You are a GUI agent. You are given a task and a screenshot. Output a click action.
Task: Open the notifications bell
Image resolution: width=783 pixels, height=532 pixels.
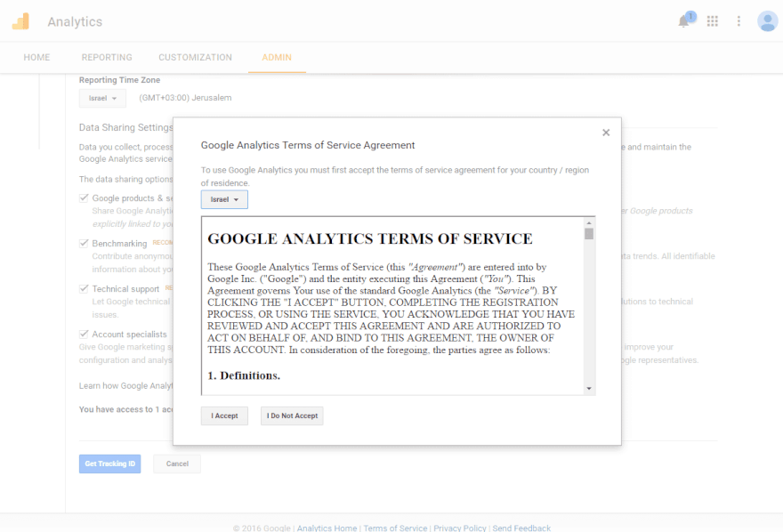(x=683, y=21)
